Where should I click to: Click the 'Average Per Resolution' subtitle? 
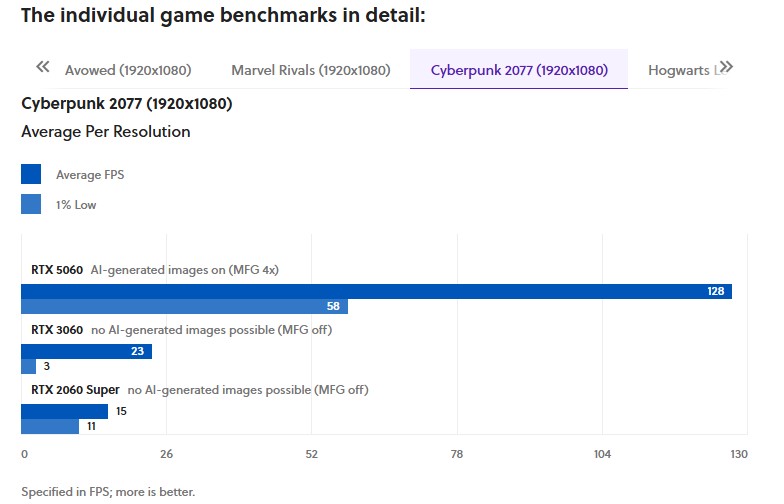(x=106, y=132)
